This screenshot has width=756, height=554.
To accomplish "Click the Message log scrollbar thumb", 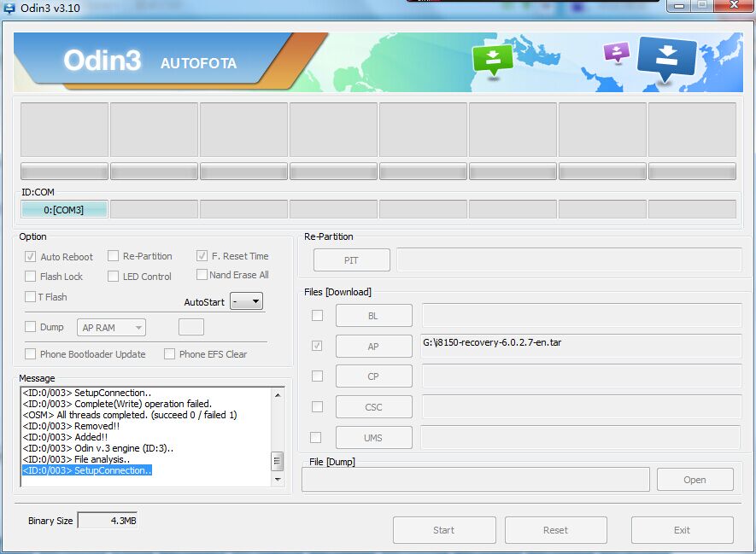I will click(278, 461).
